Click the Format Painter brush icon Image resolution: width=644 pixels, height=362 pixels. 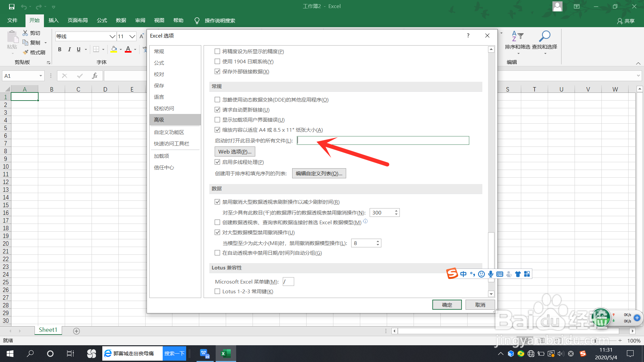(x=25, y=52)
